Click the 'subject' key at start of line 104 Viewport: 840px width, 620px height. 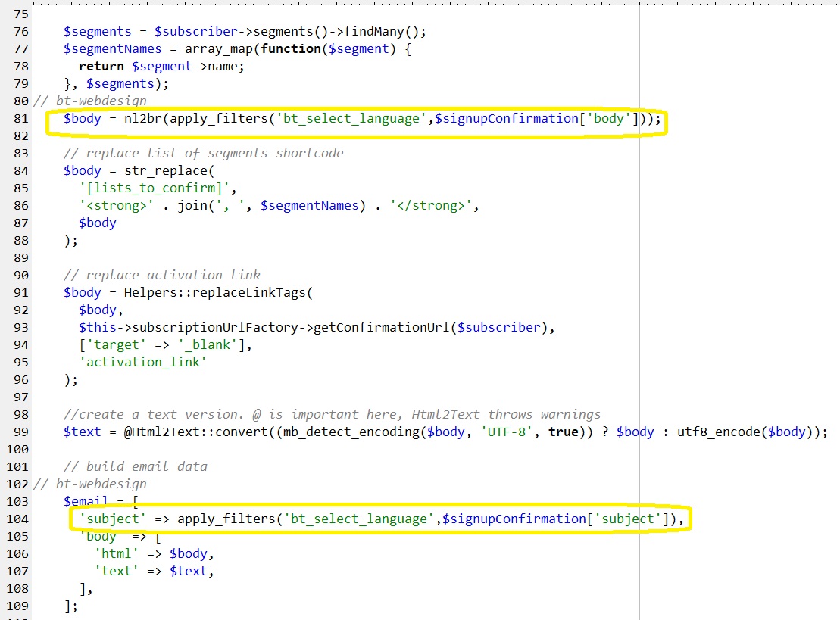click(x=113, y=519)
